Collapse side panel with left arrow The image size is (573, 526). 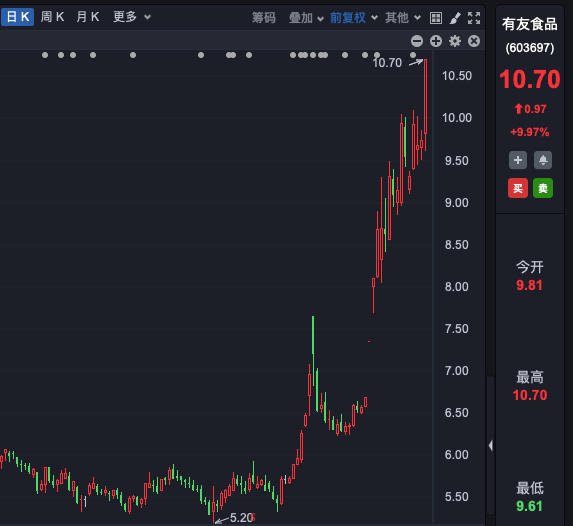click(x=490, y=446)
